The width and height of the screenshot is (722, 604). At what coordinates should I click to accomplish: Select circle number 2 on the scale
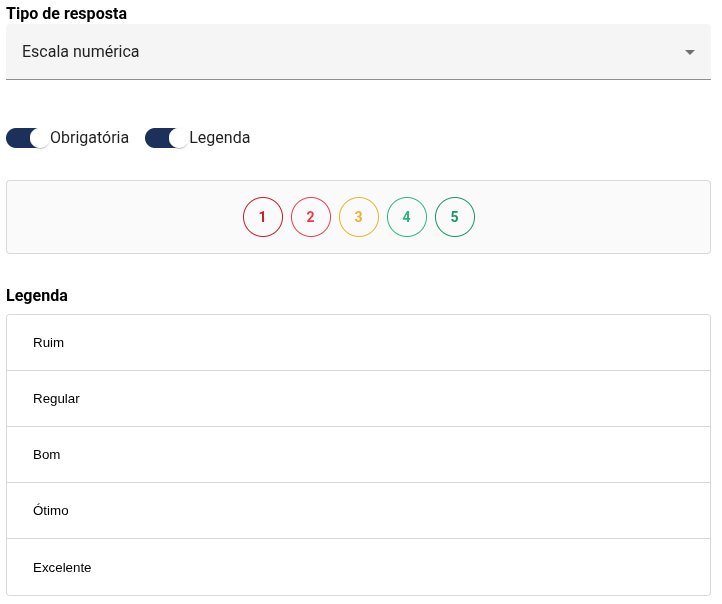coord(311,217)
